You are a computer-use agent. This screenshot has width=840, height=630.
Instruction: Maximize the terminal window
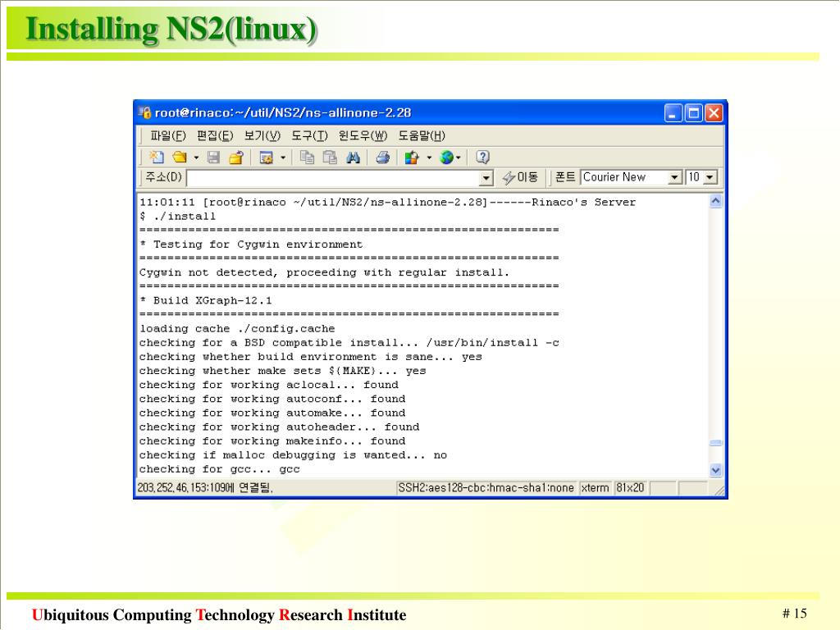(x=694, y=113)
